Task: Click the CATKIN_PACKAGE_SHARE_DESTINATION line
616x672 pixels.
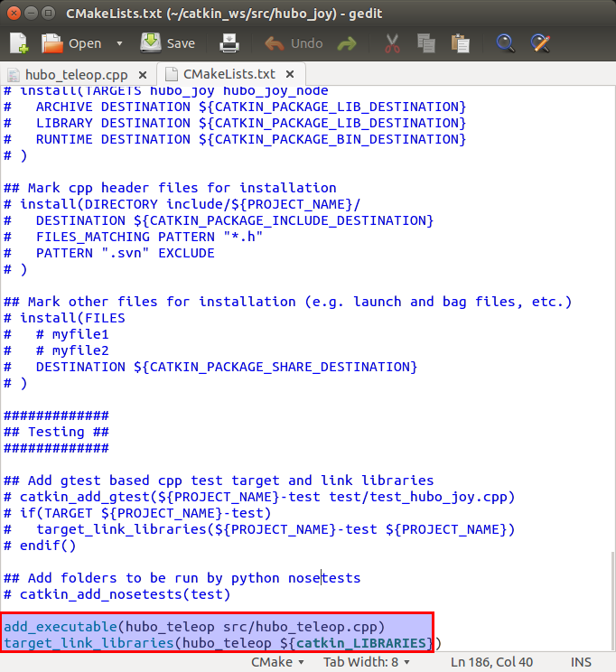Action: point(210,367)
